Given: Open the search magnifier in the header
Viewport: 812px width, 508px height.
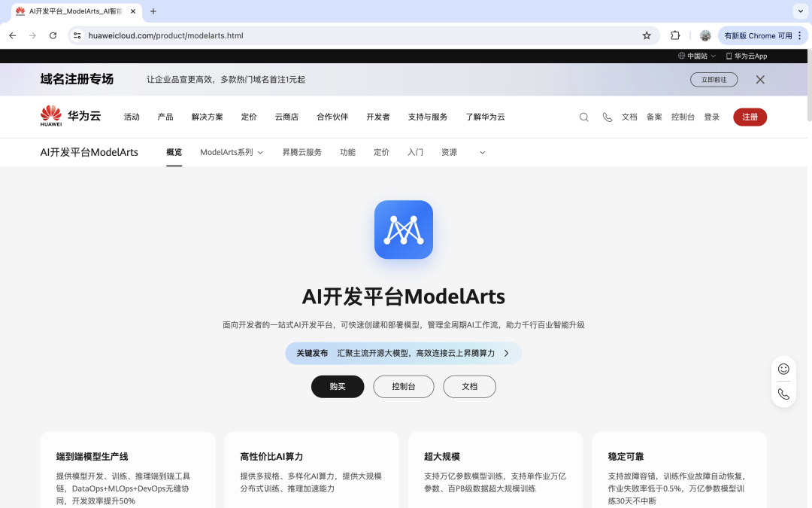Looking at the screenshot, I should tap(584, 117).
